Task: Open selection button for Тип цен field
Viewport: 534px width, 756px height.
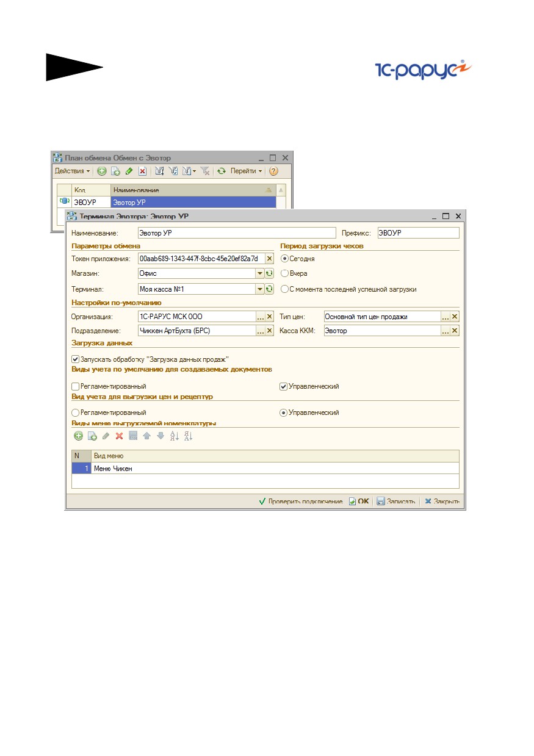Action: point(446,317)
